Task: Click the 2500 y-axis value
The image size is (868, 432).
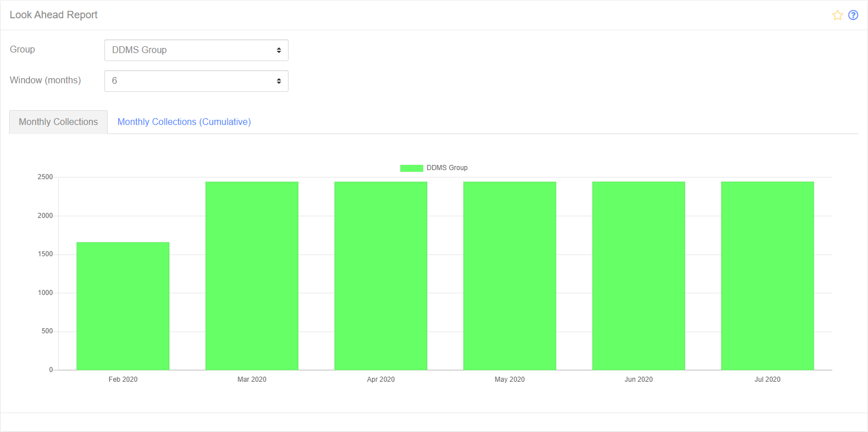Action: 46,177
